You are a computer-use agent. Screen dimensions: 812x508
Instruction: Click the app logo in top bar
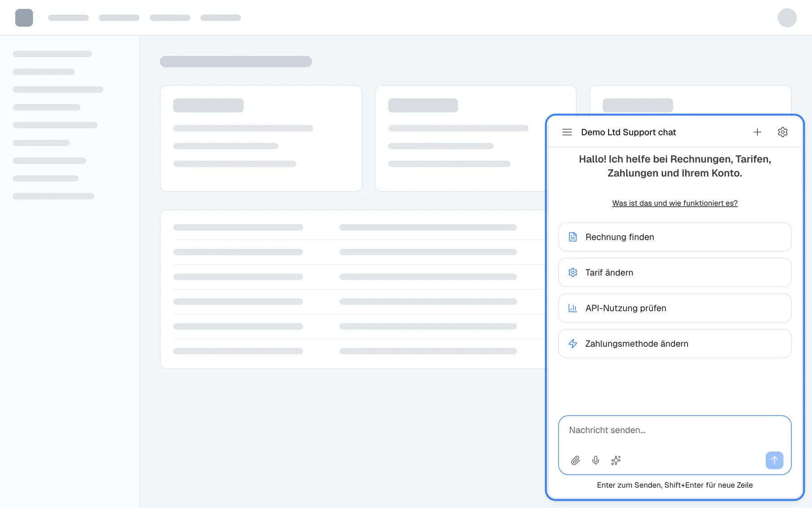coord(24,18)
